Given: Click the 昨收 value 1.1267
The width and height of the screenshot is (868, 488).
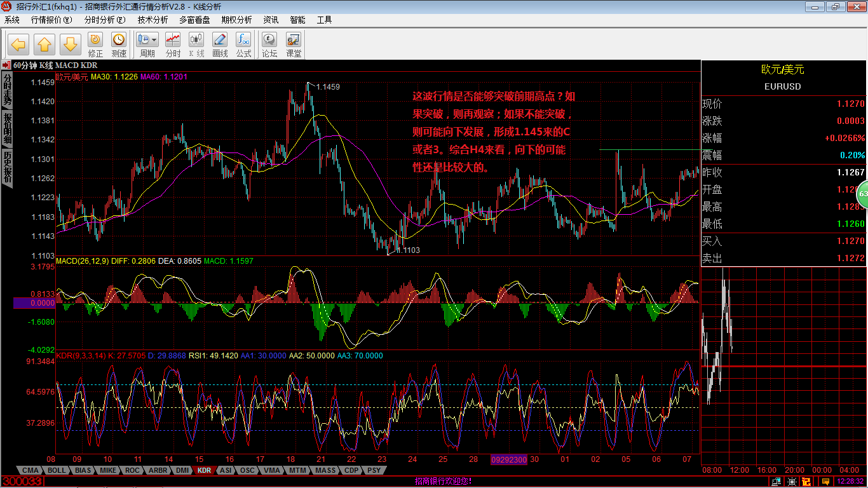Looking at the screenshot, I should (x=850, y=172).
